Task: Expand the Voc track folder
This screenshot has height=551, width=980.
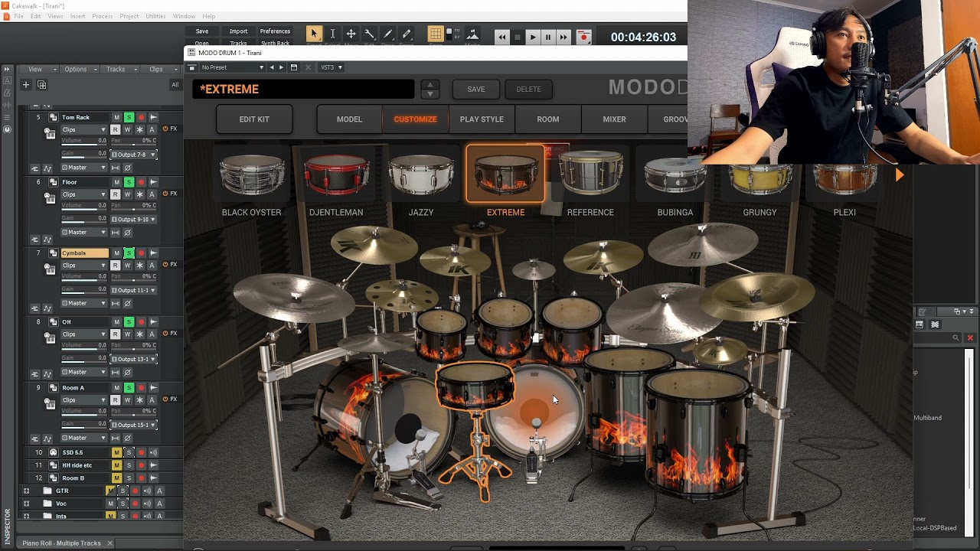Action: click(x=26, y=504)
